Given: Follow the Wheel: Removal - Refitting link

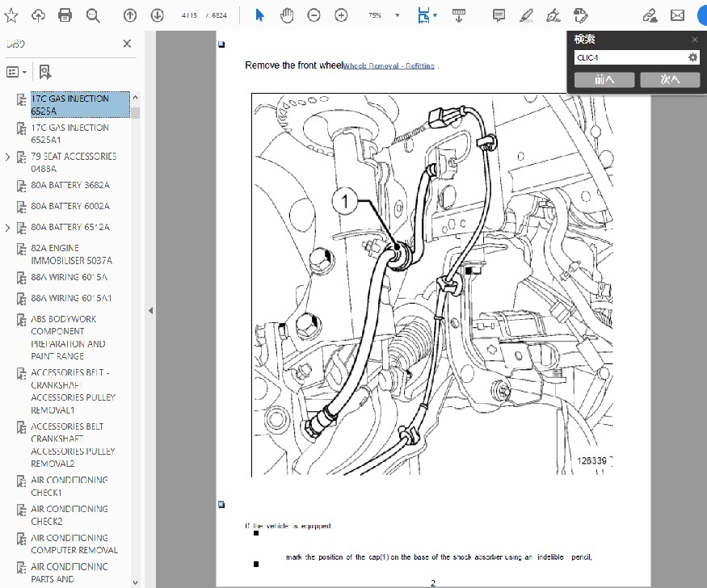Looking at the screenshot, I should point(389,65).
